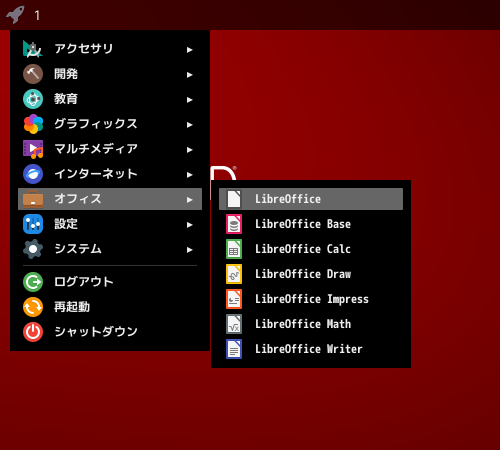Expand the マルチメディア submenu arrow

click(190, 150)
